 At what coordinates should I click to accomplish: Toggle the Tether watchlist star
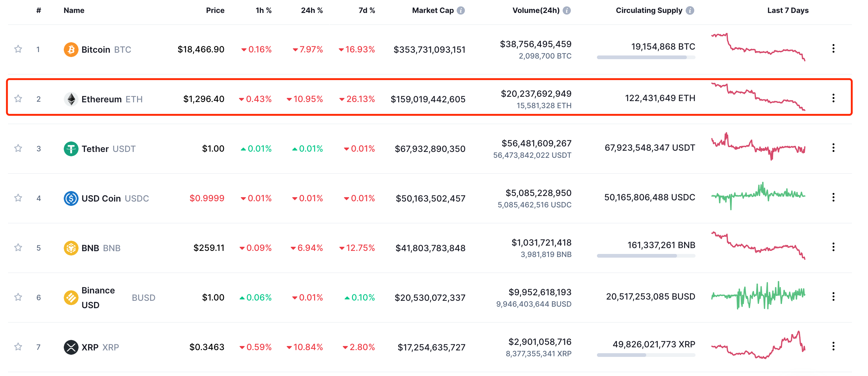tap(18, 148)
